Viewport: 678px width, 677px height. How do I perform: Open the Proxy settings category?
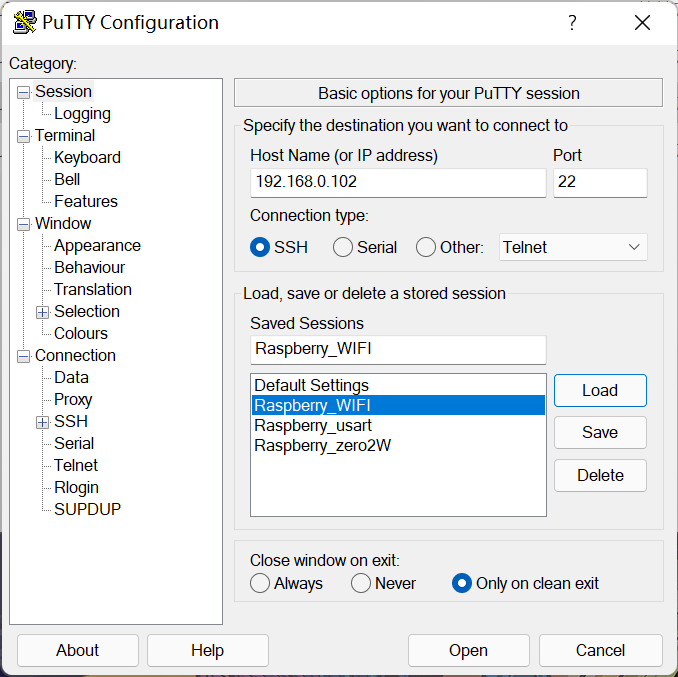coord(73,399)
